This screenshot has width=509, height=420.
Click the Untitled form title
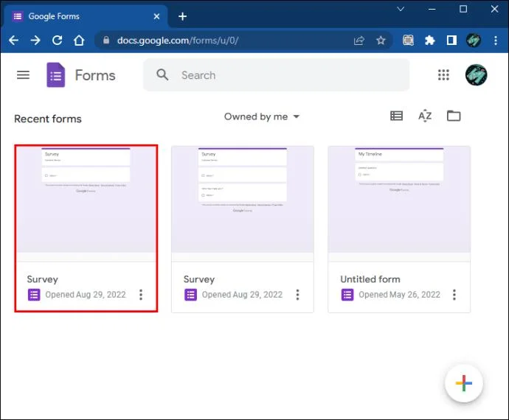pyautogui.click(x=370, y=279)
